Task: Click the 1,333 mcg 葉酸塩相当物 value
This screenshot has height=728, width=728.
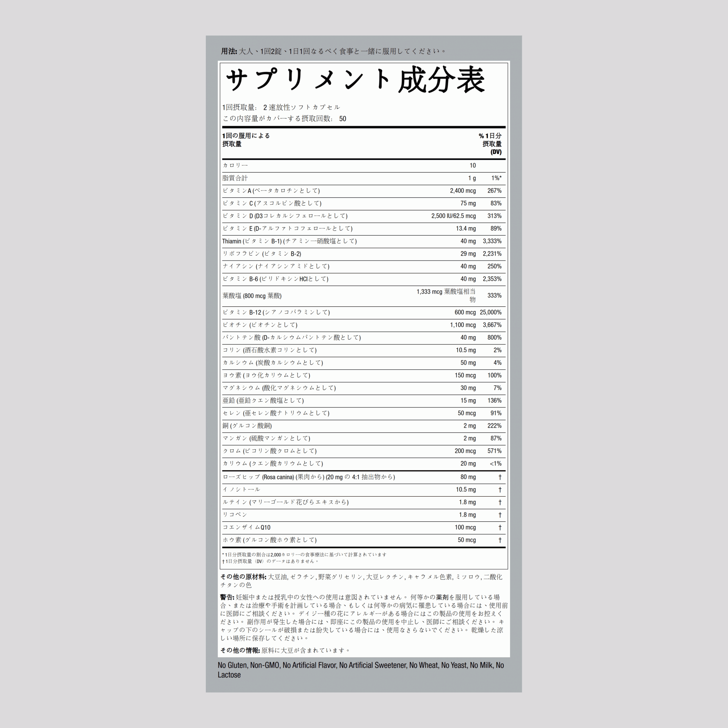Action: click(x=446, y=295)
